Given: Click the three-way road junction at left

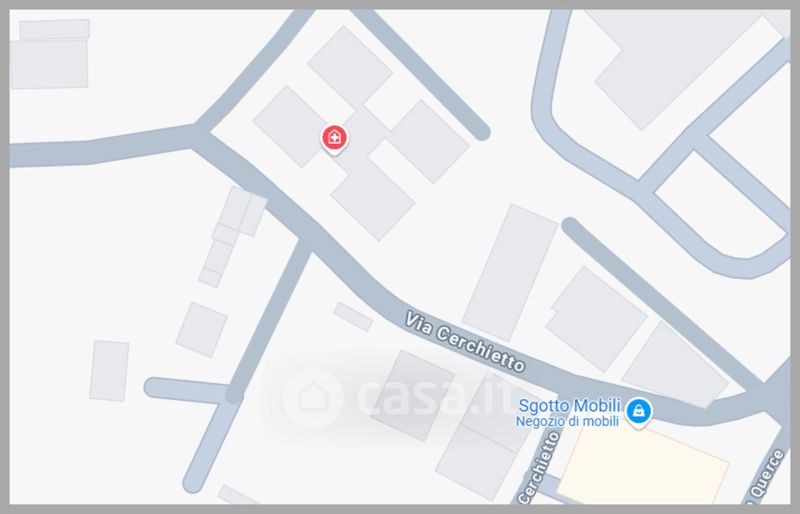Looking at the screenshot, I should [x=197, y=134].
